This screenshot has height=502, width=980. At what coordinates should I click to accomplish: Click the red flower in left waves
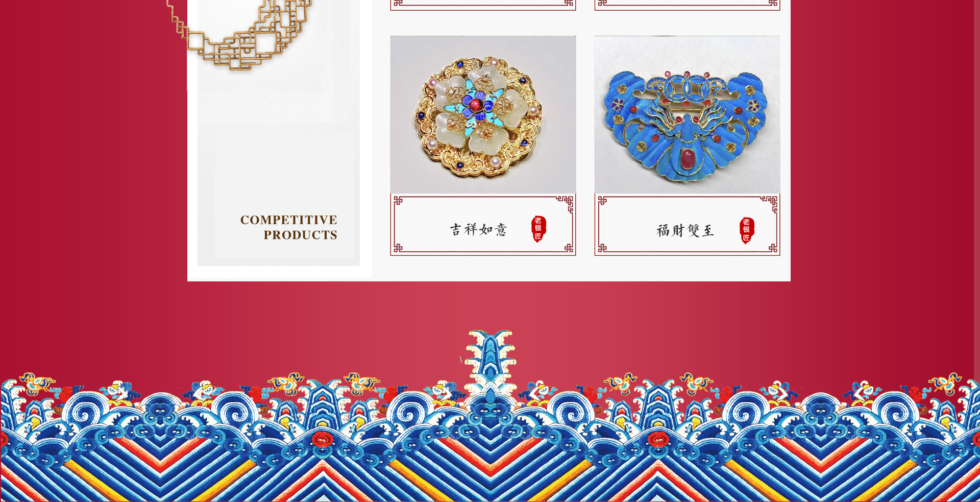[x=322, y=439]
